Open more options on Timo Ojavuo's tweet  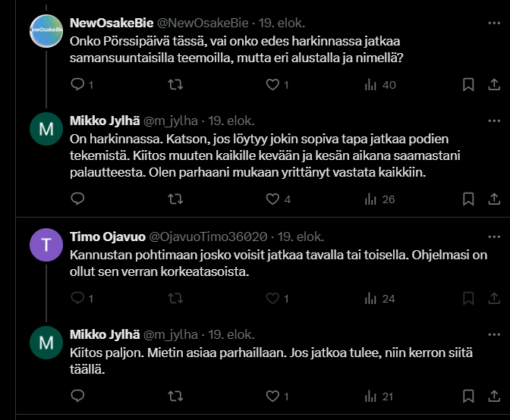(494, 237)
